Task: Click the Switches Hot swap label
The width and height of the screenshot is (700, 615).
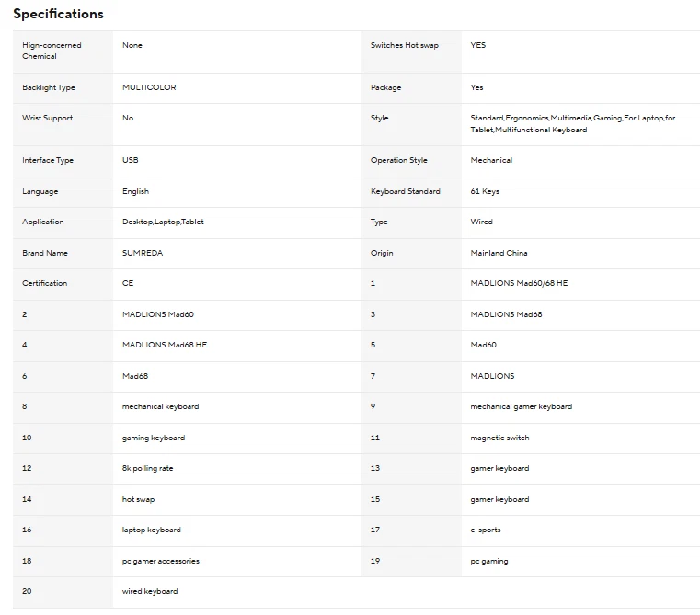Action: coord(405,45)
